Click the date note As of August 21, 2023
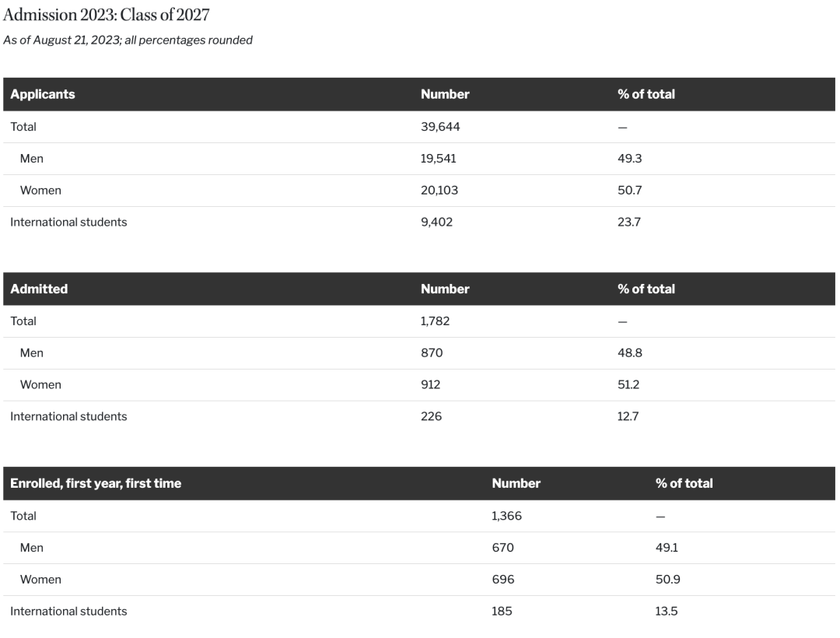The width and height of the screenshot is (840, 638). [x=61, y=40]
